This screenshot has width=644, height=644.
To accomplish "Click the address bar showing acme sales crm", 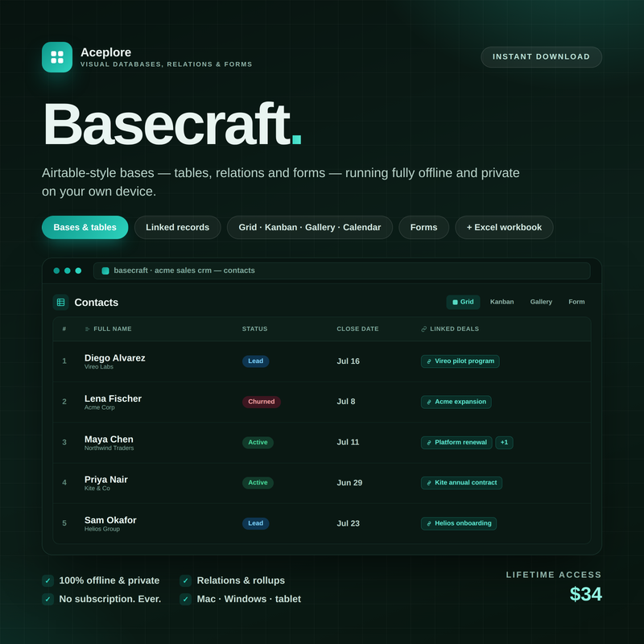I will coord(341,270).
